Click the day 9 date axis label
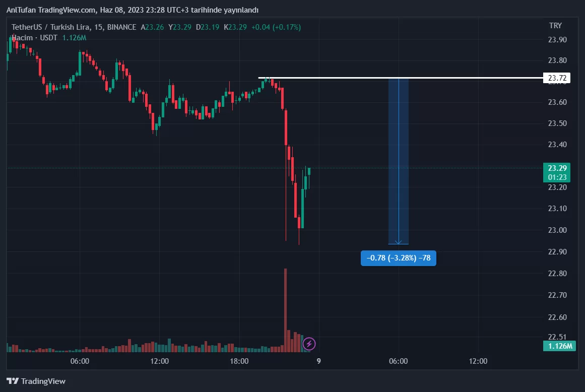This screenshot has width=585, height=392. (318, 361)
